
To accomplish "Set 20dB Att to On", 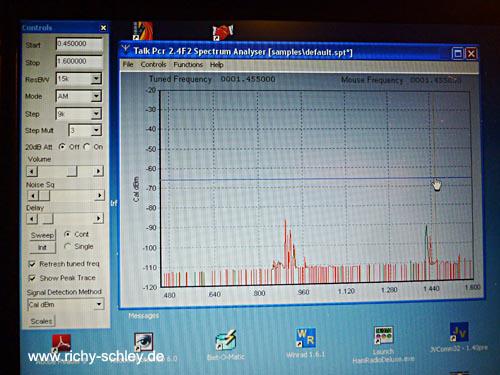I will click(87, 147).
